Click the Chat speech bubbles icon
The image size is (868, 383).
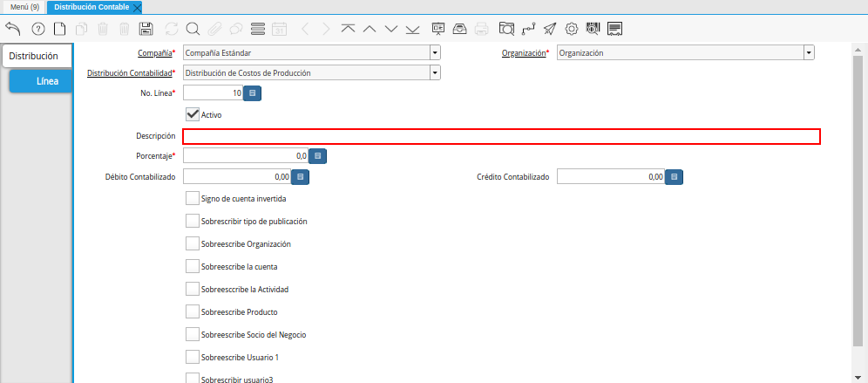(x=236, y=29)
